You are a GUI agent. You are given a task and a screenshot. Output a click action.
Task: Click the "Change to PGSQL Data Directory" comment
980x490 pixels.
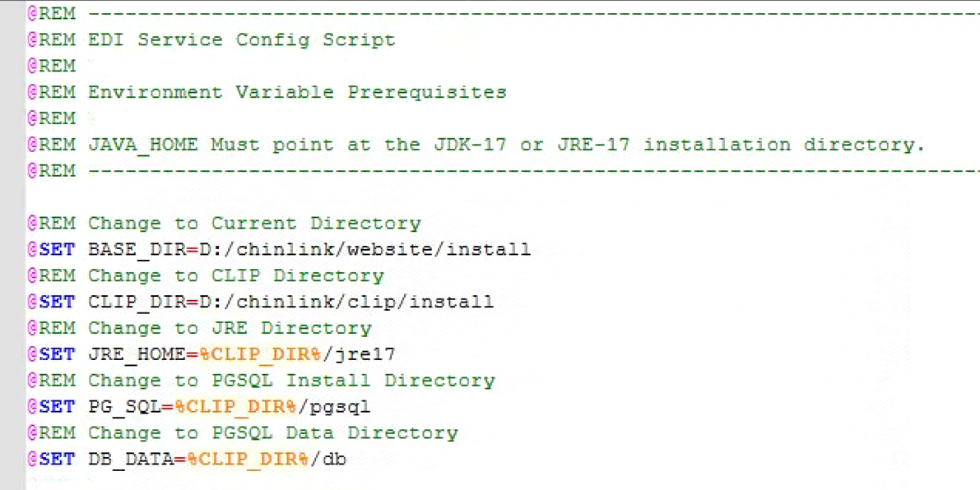[x=272, y=432]
